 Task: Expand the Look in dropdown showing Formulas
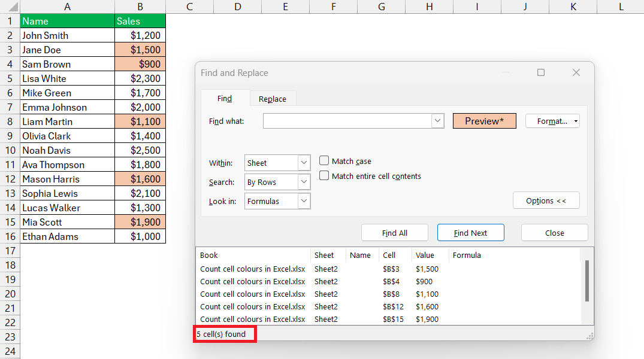(x=304, y=201)
